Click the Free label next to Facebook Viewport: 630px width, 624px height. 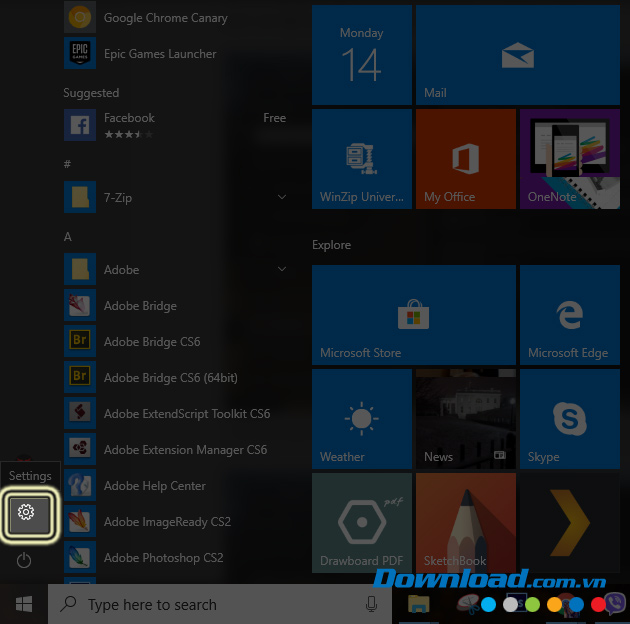click(275, 118)
